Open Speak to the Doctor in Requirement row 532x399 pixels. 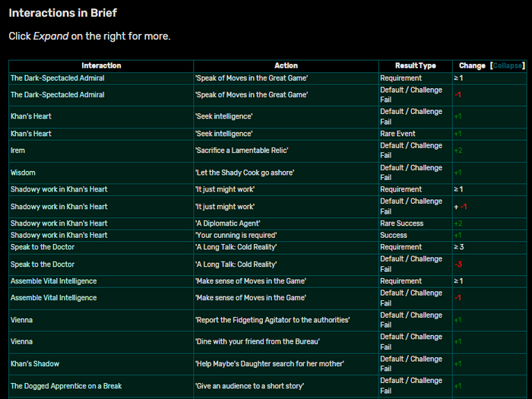pos(43,247)
